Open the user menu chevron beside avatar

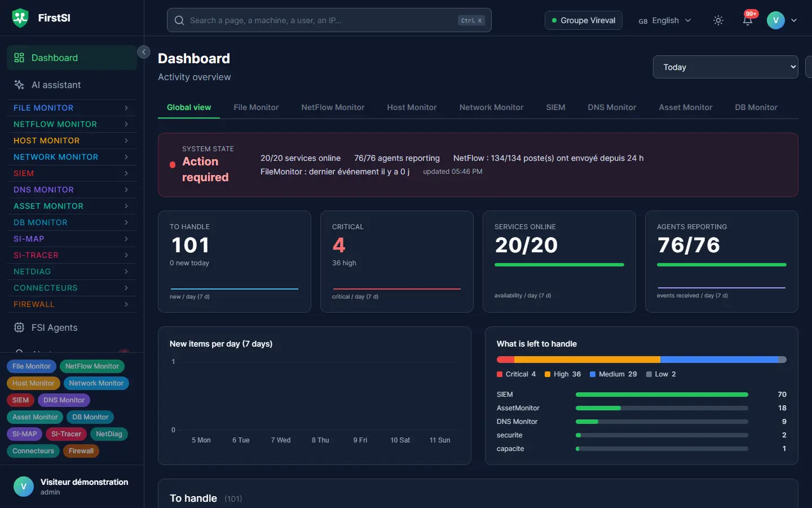[794, 20]
